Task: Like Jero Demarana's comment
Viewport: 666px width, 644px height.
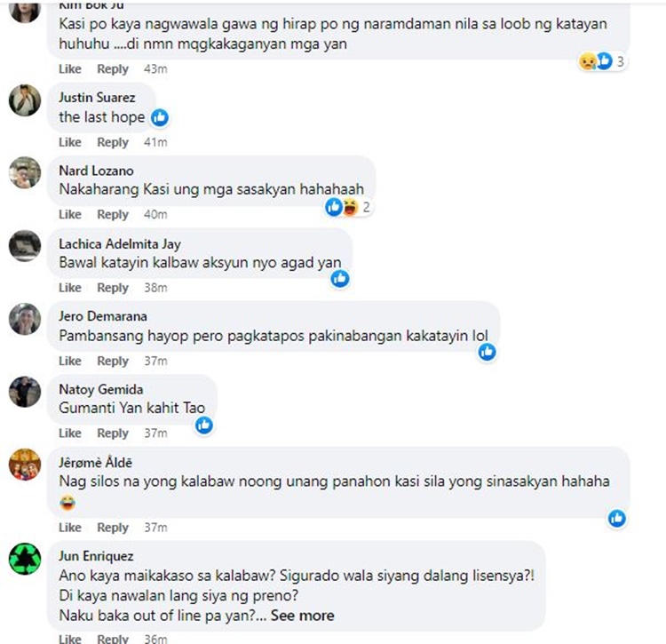Action: tap(69, 361)
